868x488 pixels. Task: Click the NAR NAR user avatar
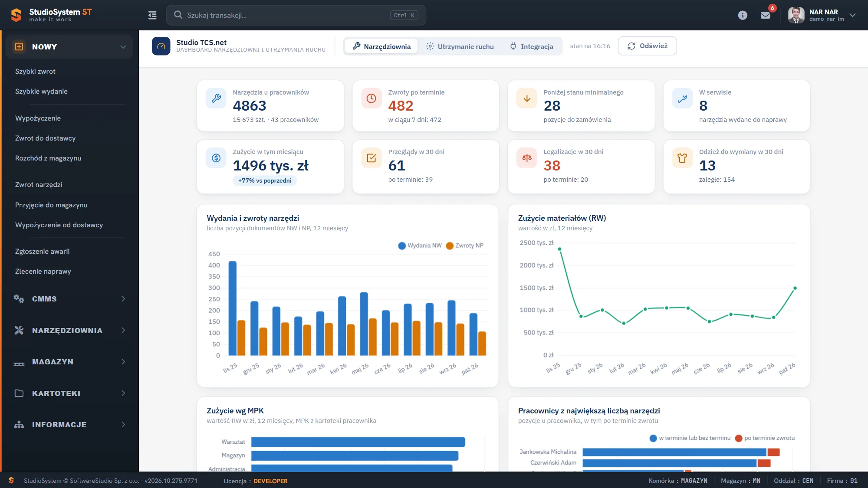point(796,15)
